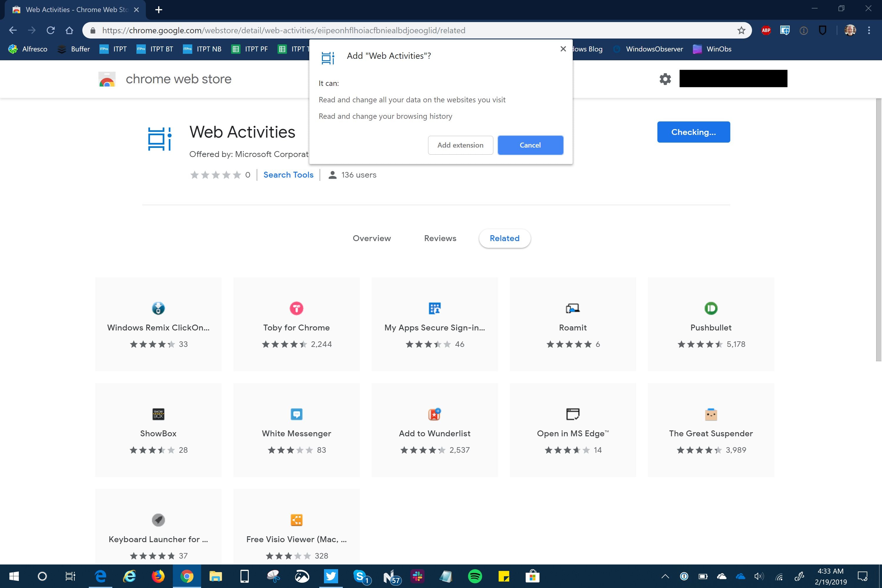Open the ShowBox extension icon
Image resolution: width=882 pixels, height=588 pixels.
[x=158, y=414]
